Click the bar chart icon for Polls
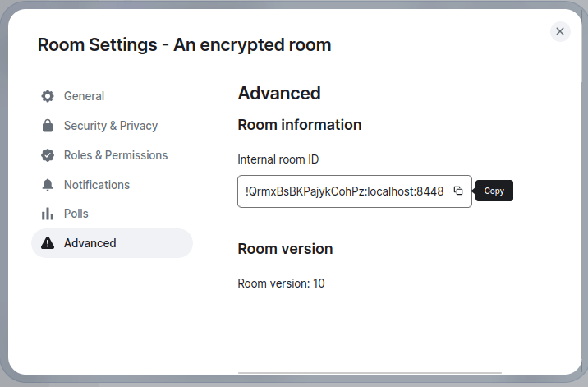588x387 pixels. pyautogui.click(x=48, y=214)
